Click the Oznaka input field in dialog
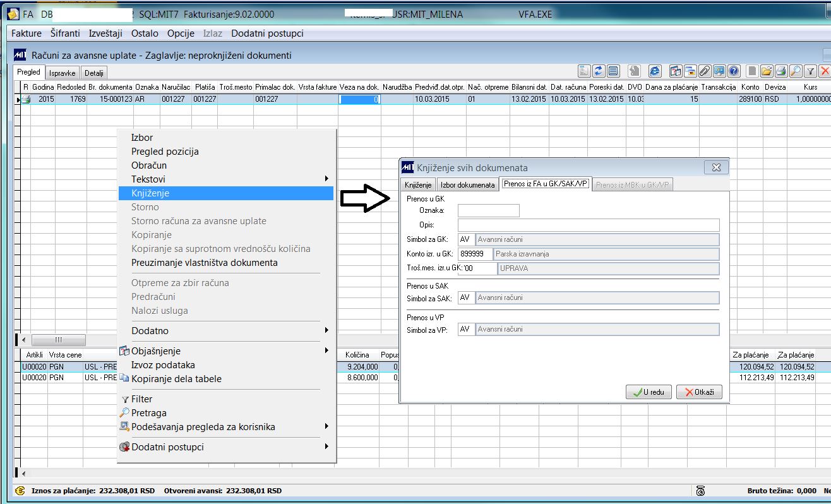This screenshot has width=831, height=504. pyautogui.click(x=489, y=211)
